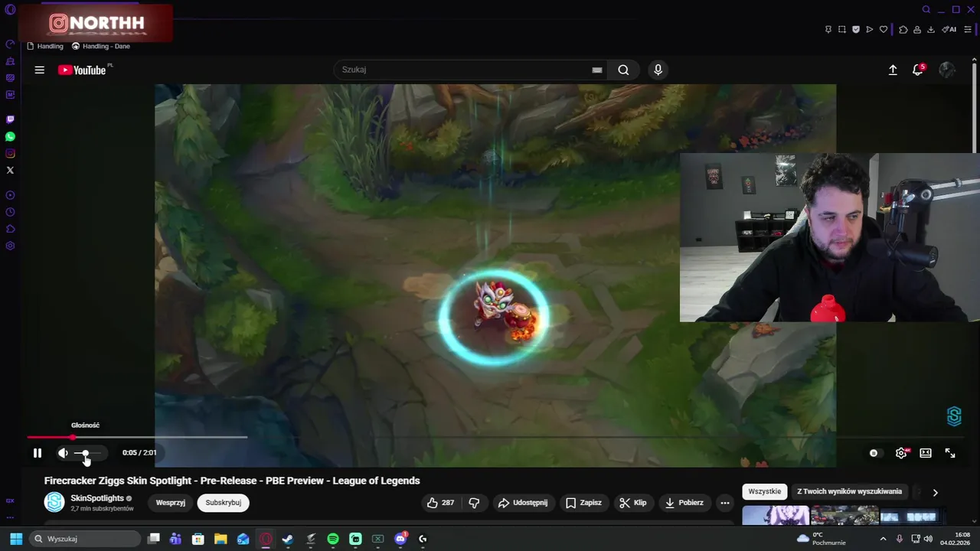Open the SkinSpotlights channel name link
980x551 pixels.
click(x=97, y=498)
